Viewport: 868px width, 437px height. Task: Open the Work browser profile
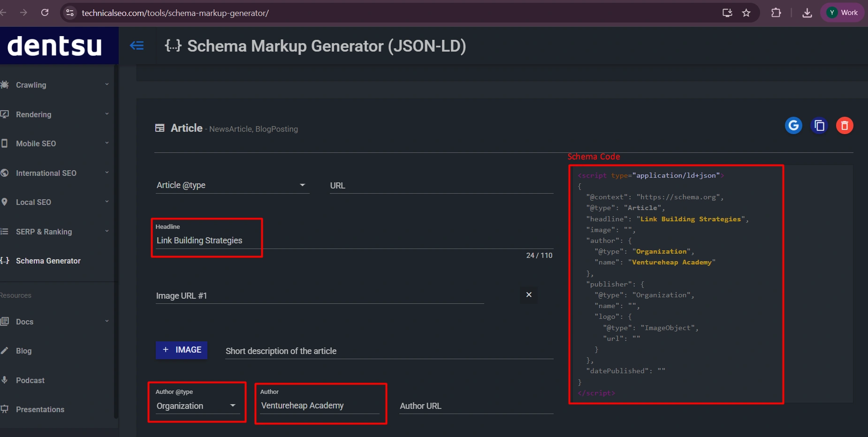(841, 12)
